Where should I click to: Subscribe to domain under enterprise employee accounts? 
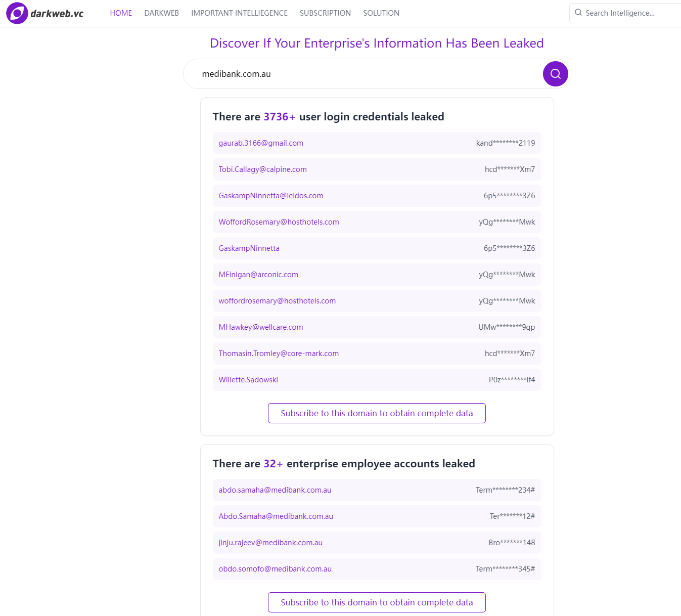point(377,602)
